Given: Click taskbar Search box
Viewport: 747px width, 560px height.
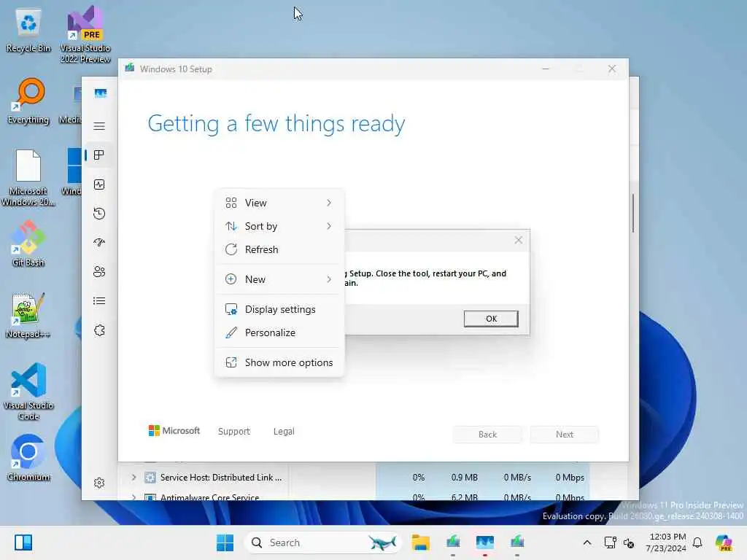Looking at the screenshot, I should click(x=322, y=542).
